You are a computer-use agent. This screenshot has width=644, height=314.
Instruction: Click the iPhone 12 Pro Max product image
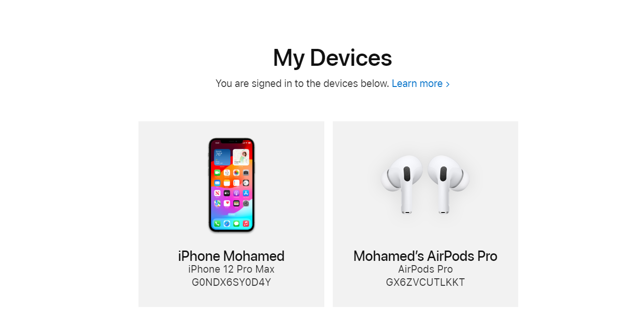231,185
